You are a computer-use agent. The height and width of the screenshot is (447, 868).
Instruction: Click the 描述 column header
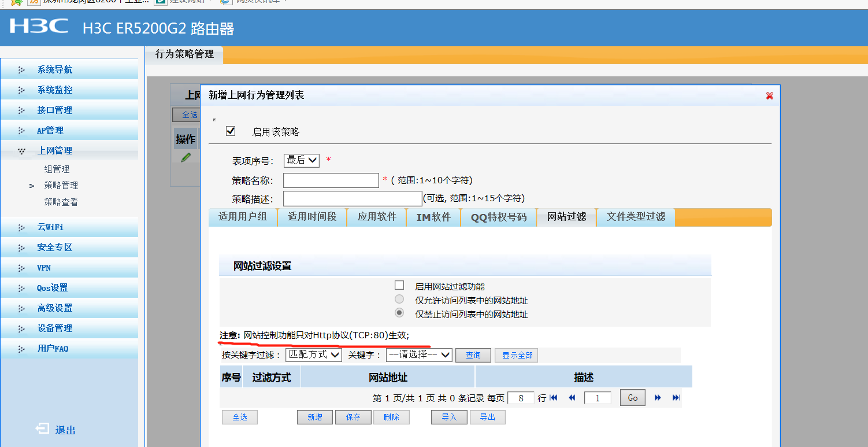[x=584, y=378]
